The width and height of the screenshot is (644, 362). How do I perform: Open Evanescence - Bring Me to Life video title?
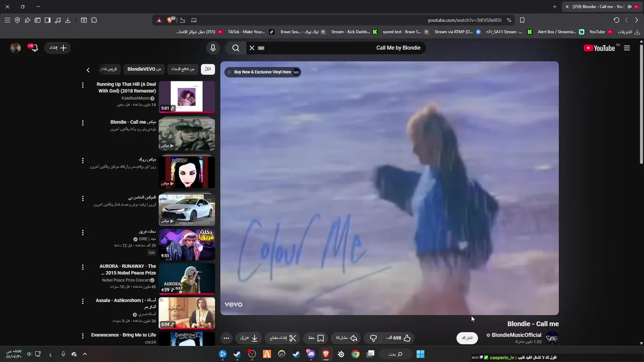[123, 335]
